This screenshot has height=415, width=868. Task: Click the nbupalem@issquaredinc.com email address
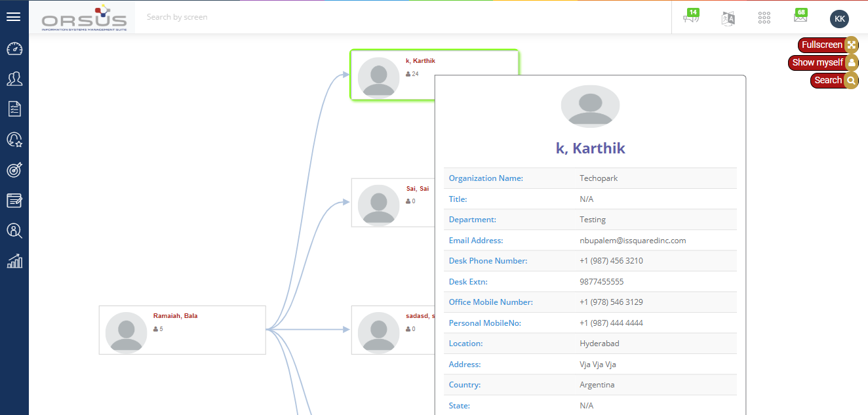[x=633, y=241]
